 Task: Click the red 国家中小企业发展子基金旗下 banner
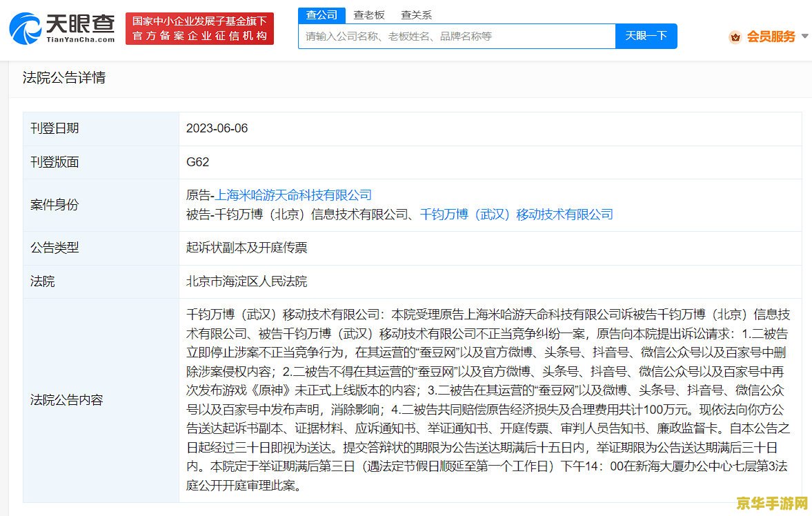199,28
